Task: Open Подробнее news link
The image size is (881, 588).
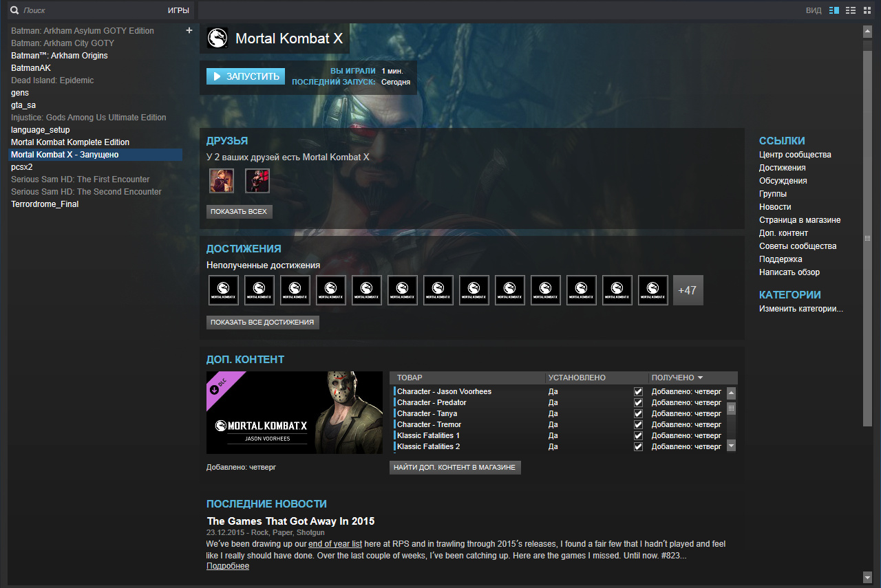Action: [228, 566]
